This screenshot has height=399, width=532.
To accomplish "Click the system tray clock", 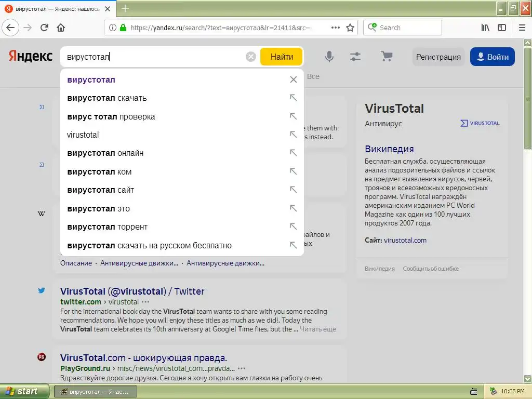I will point(512,391).
